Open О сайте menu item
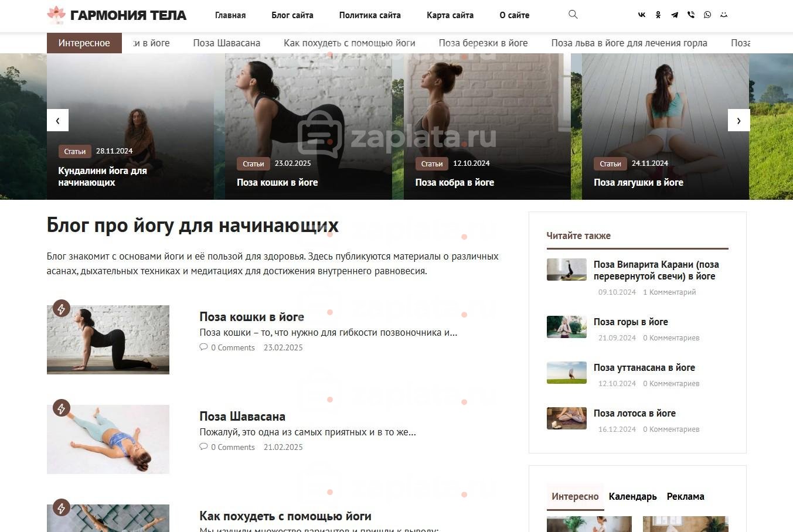Viewport: 793px width, 532px height. 515,15
